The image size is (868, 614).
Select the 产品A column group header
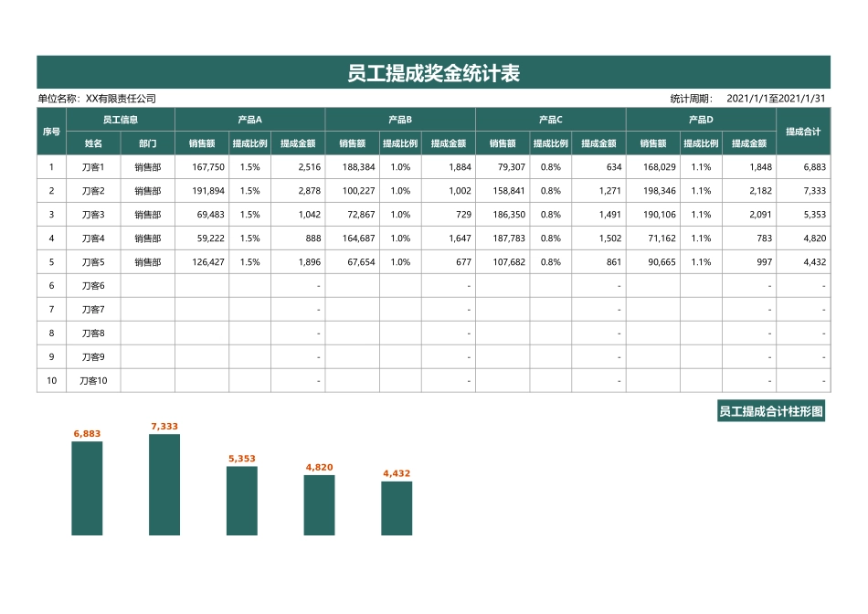(250, 119)
